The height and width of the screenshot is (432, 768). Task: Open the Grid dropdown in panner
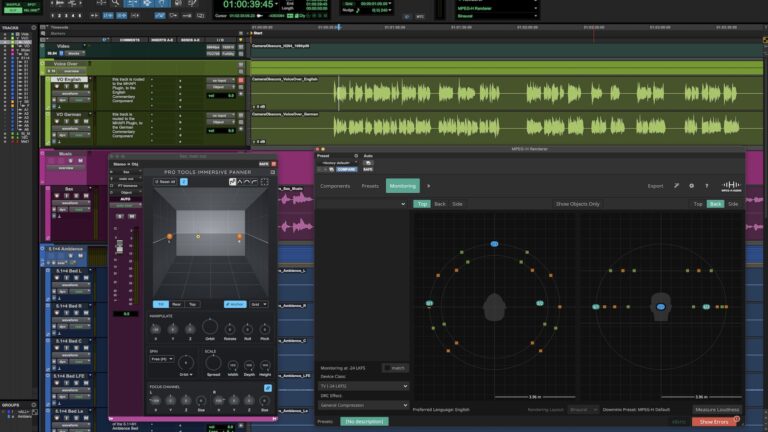tap(259, 304)
